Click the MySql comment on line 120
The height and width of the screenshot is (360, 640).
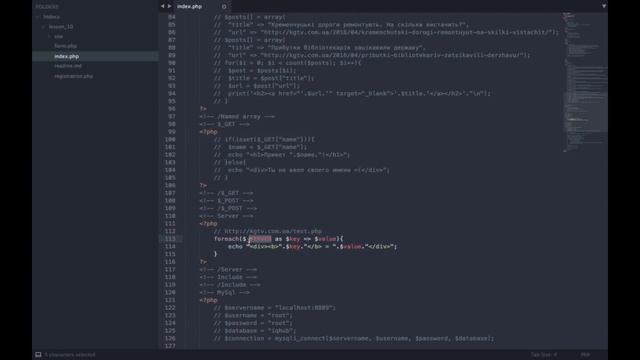pos(225,293)
